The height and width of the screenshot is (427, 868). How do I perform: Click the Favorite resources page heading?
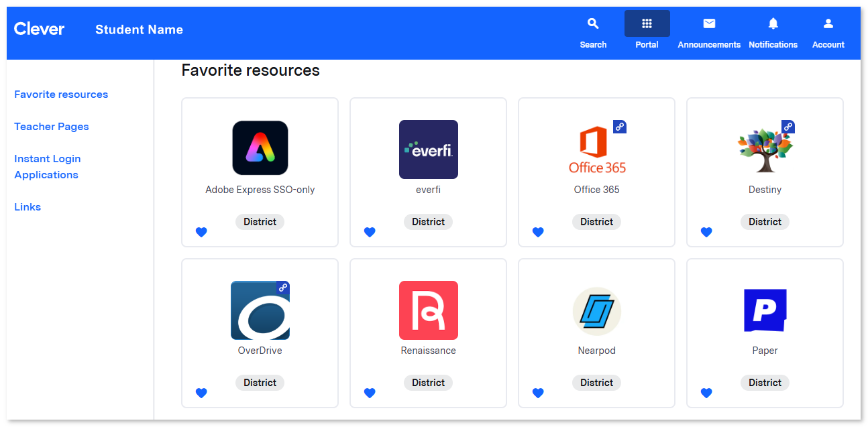[x=251, y=70]
